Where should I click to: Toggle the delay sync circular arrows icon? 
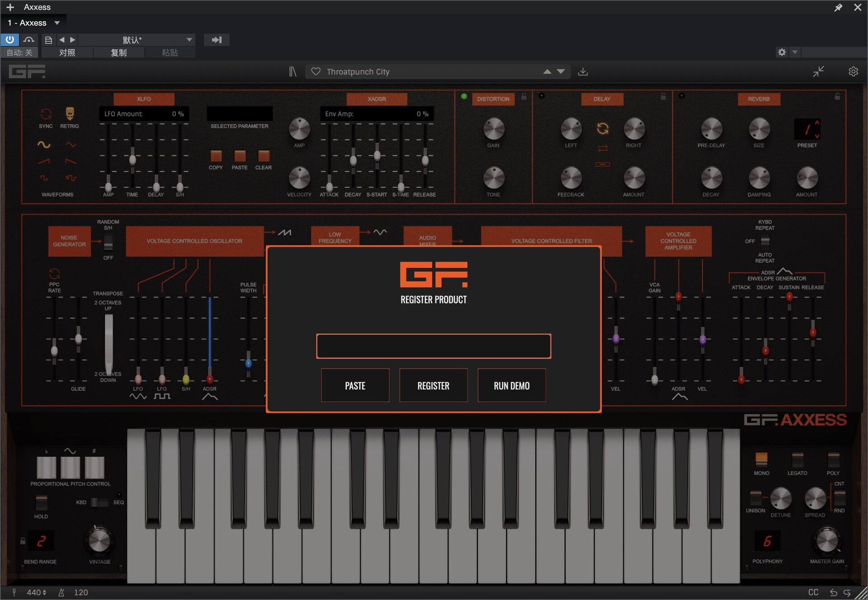(x=603, y=129)
